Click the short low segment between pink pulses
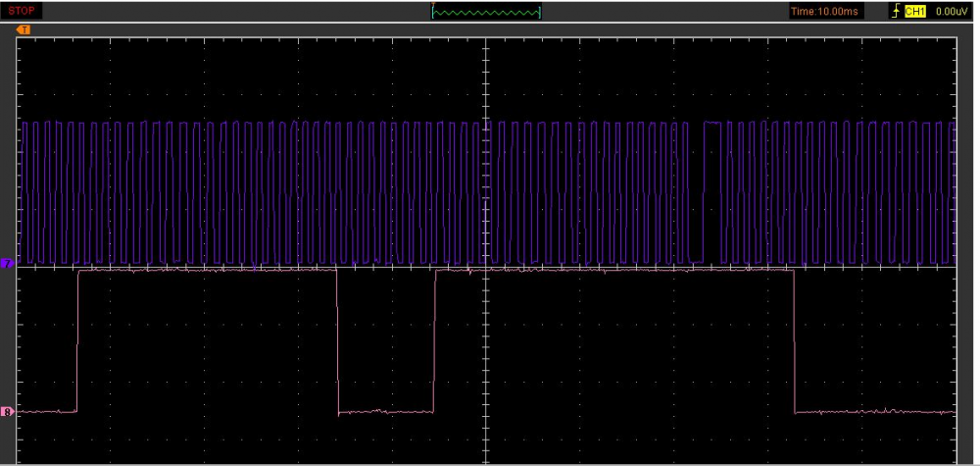The width and height of the screenshot is (980, 466). pos(386,412)
